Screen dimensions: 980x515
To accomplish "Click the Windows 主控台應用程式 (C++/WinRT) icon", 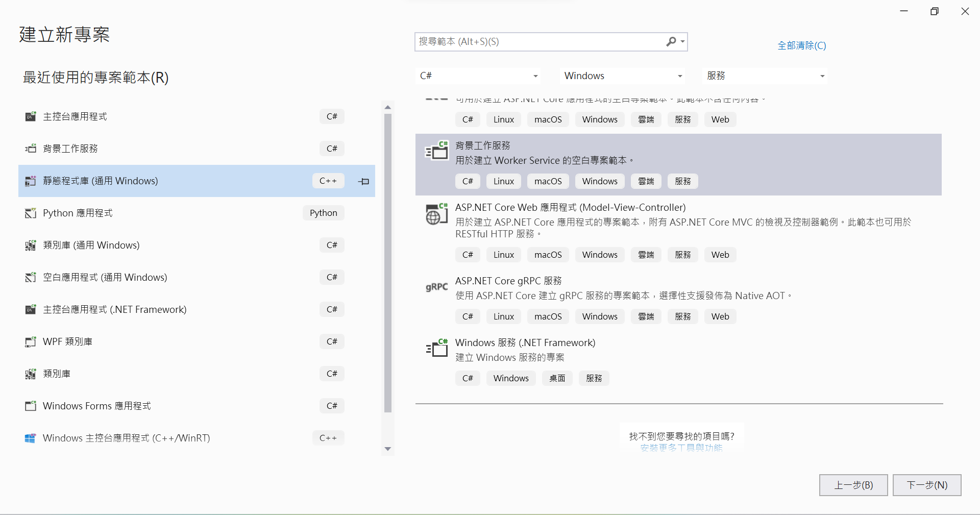I will coord(31,438).
